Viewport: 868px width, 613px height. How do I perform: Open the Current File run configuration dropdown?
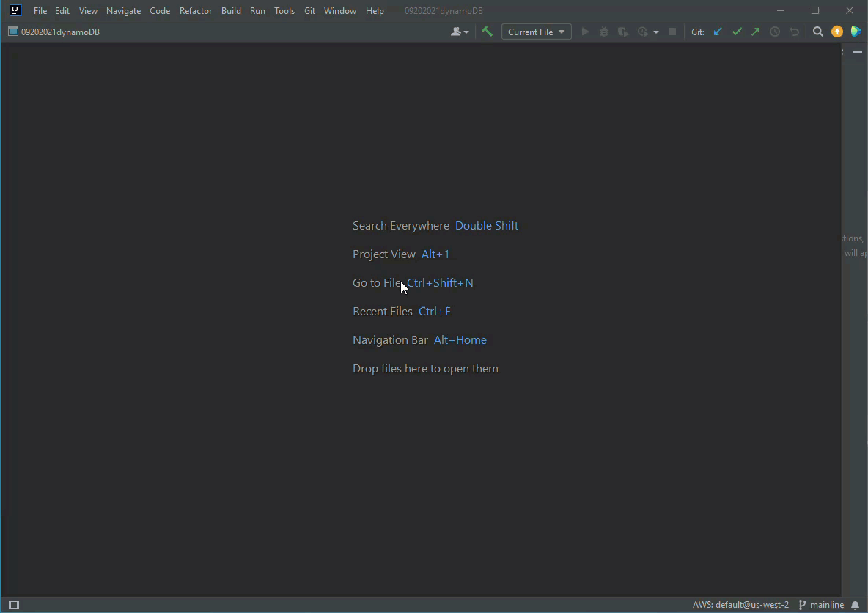pyautogui.click(x=536, y=32)
